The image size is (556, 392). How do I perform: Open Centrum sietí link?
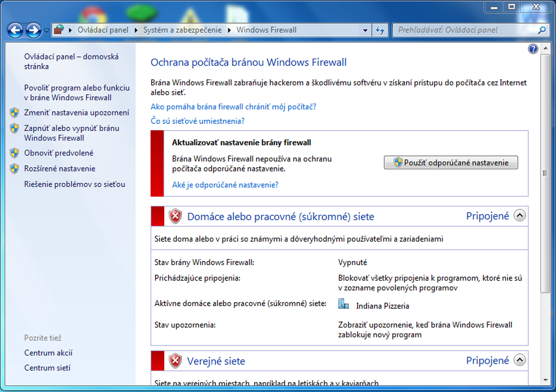(x=47, y=368)
